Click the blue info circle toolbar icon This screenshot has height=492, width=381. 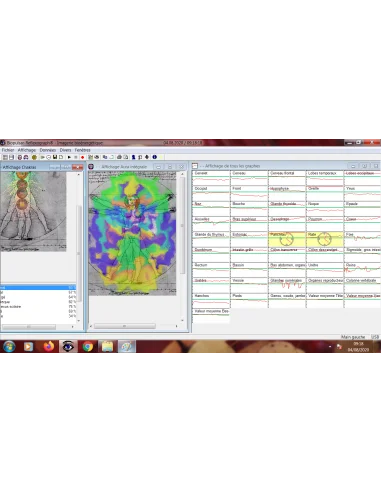[x=155, y=157]
